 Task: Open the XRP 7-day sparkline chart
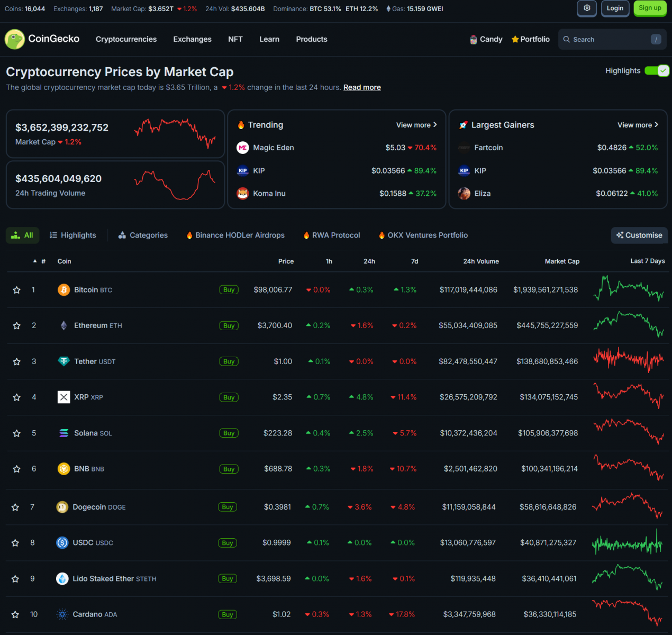click(x=628, y=397)
